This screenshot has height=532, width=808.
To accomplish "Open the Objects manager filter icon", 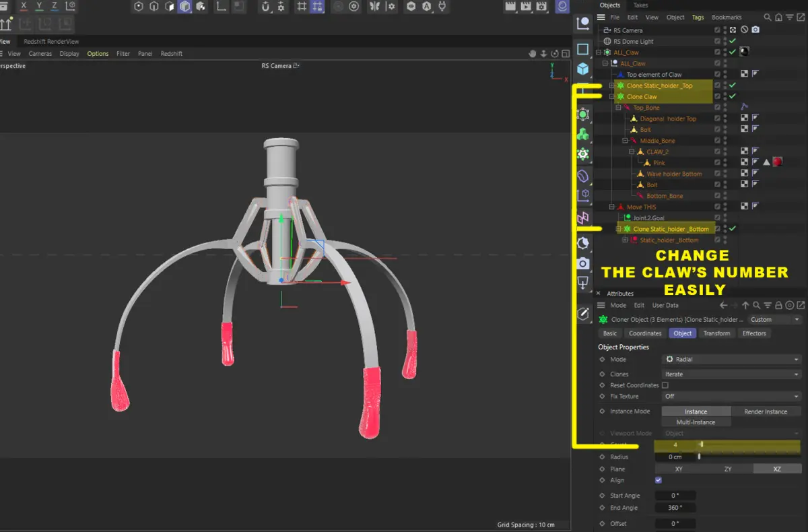I will 789,18.
